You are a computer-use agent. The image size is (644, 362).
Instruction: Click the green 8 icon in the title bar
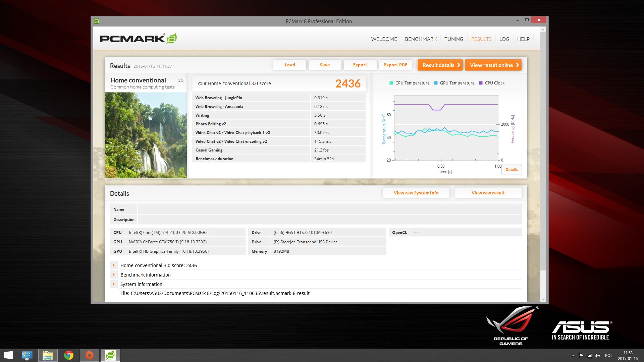click(97, 21)
